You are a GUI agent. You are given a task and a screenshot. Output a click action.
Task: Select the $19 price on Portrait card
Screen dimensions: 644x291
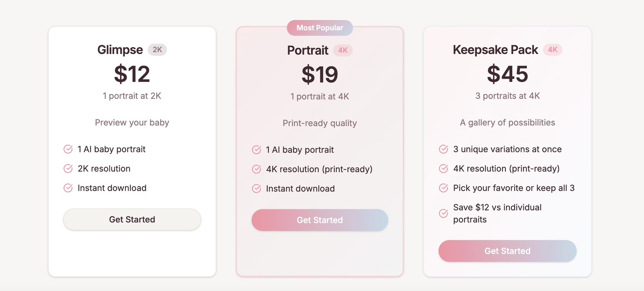320,75
